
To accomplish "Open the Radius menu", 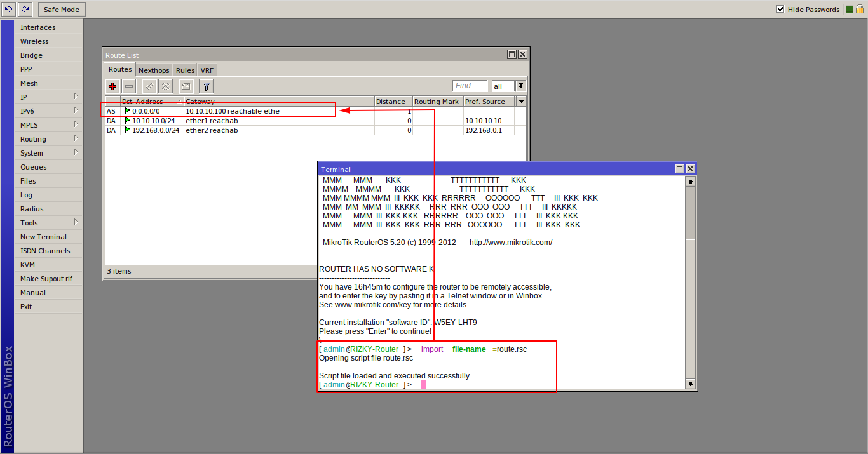I will pyautogui.click(x=49, y=209).
